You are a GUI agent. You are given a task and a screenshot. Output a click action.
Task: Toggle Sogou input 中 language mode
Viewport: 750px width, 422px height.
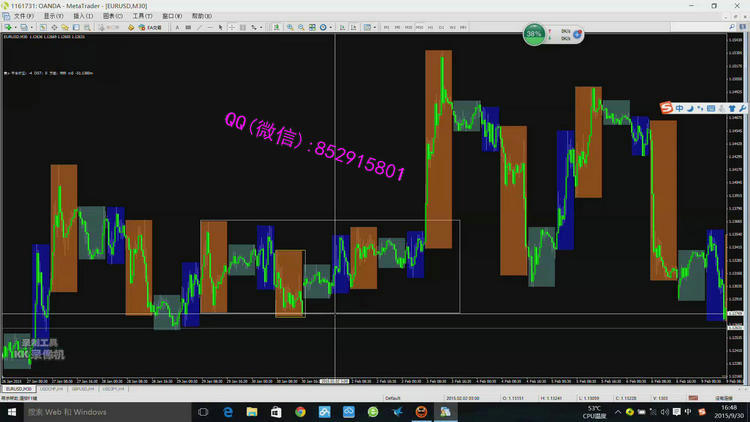[680, 108]
